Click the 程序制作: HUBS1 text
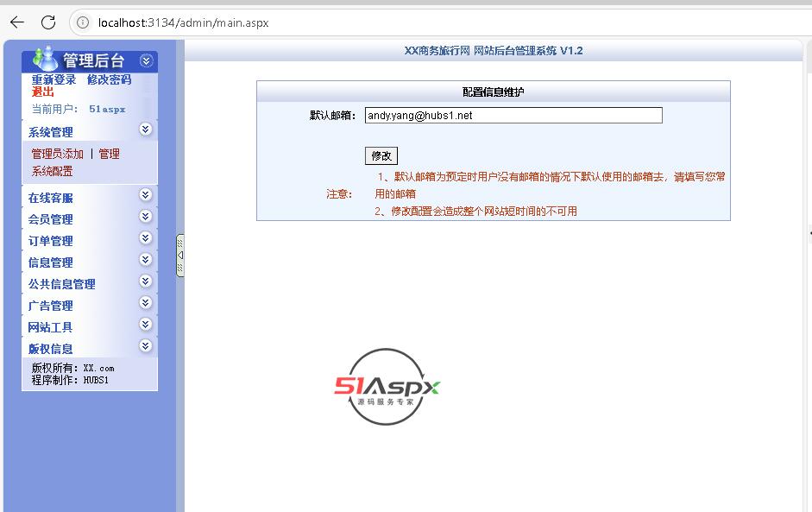The image size is (812, 512). click(x=70, y=380)
